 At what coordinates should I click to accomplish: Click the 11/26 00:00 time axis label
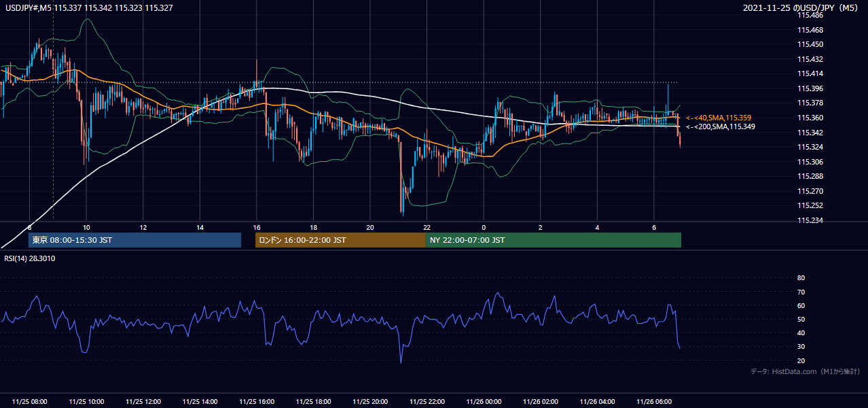484,402
